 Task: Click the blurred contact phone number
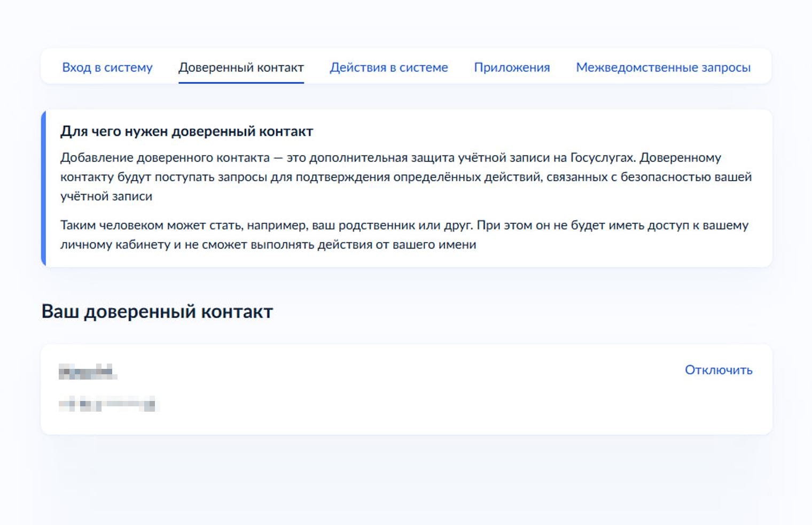pyautogui.click(x=108, y=404)
